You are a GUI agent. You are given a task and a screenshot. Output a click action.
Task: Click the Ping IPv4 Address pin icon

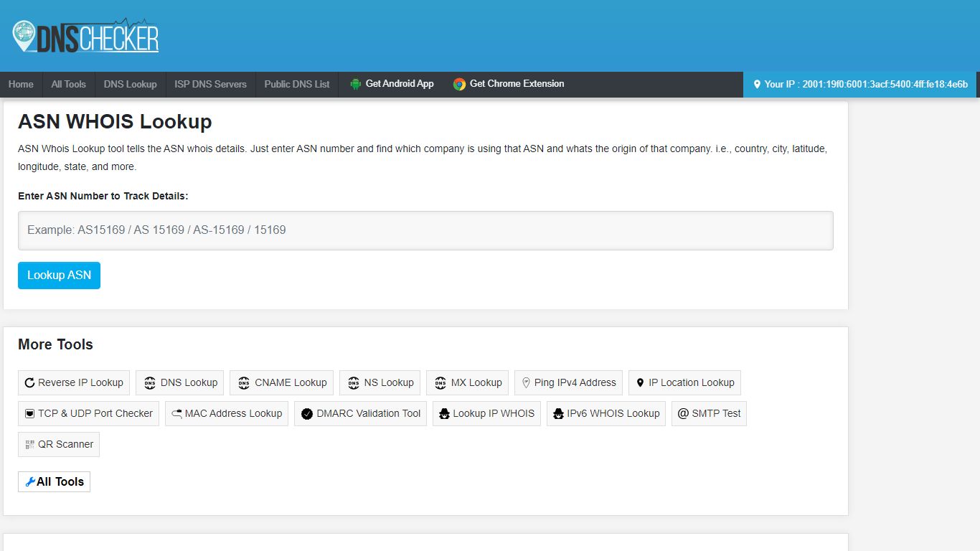(526, 383)
